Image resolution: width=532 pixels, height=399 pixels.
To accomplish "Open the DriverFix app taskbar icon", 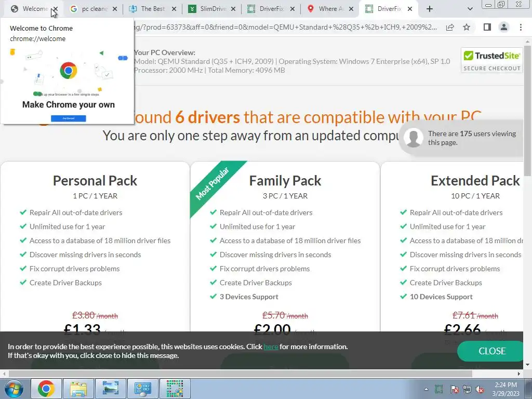I will [175, 389].
